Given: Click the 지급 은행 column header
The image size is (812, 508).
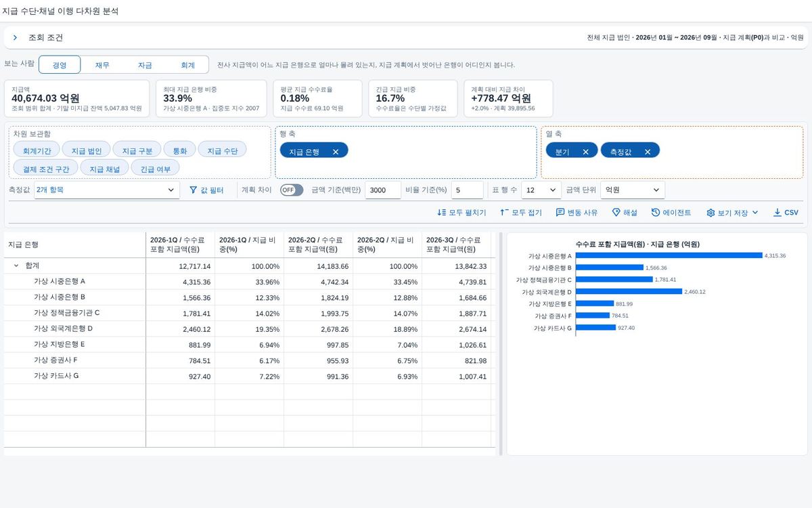Looking at the screenshot, I should (x=75, y=245).
